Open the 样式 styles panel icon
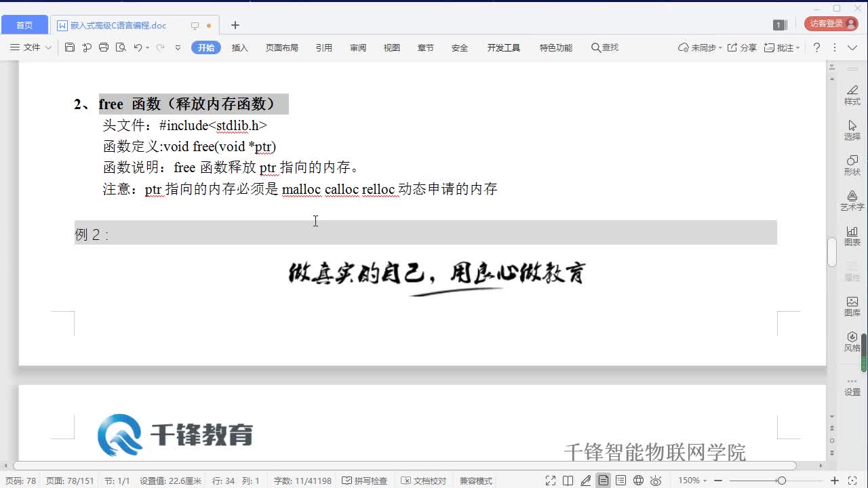Viewport: 868px width, 488px height. coord(852,95)
